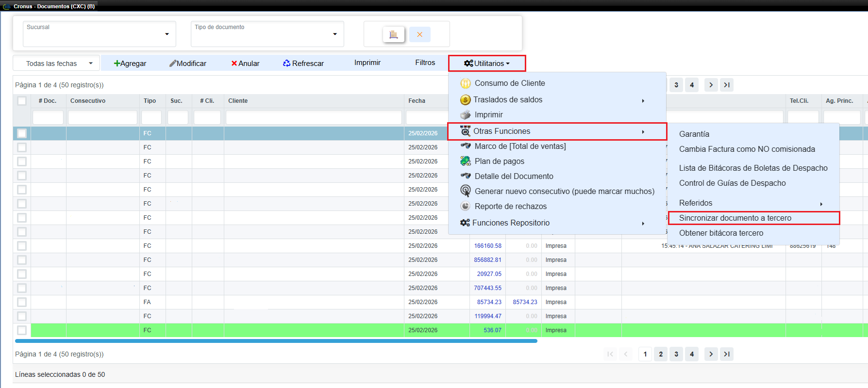Viewport: 868px width, 388px height.
Task: Click the Refrescar button
Action: pyautogui.click(x=303, y=64)
